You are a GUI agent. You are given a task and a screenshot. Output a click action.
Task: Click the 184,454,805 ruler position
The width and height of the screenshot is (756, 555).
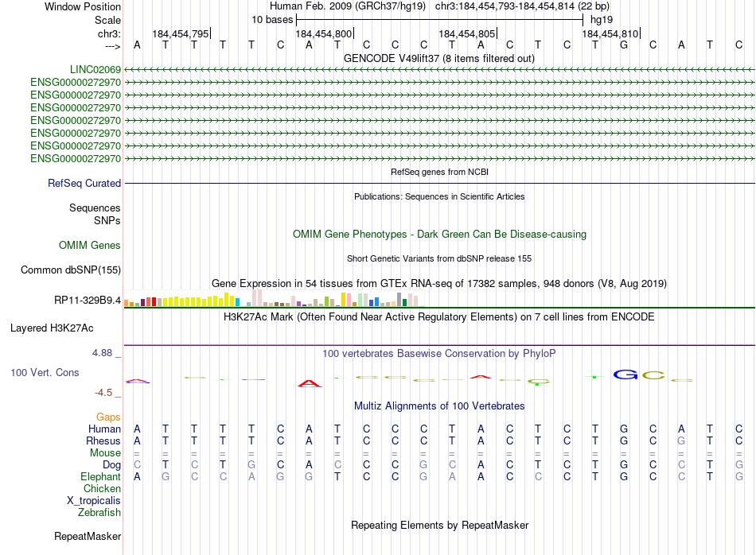click(466, 33)
